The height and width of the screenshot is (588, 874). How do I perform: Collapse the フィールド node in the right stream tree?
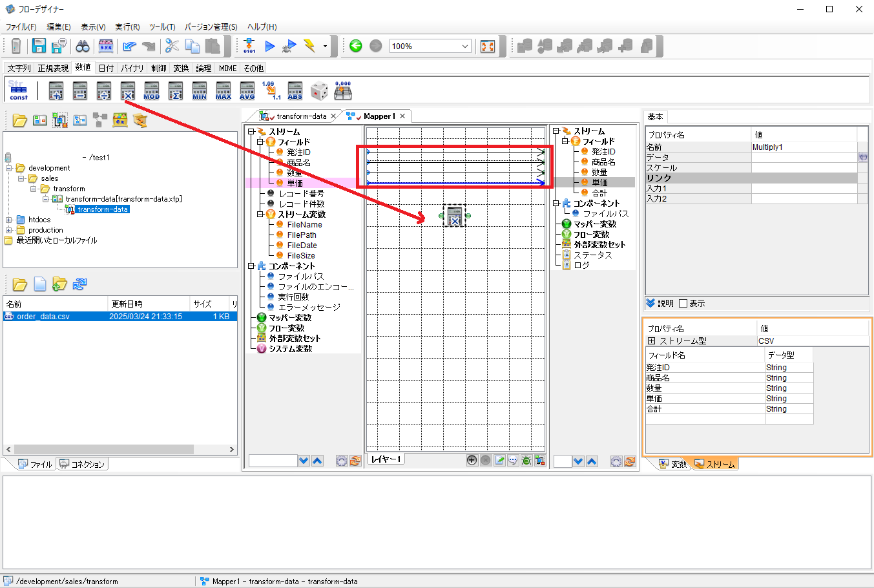coord(565,142)
